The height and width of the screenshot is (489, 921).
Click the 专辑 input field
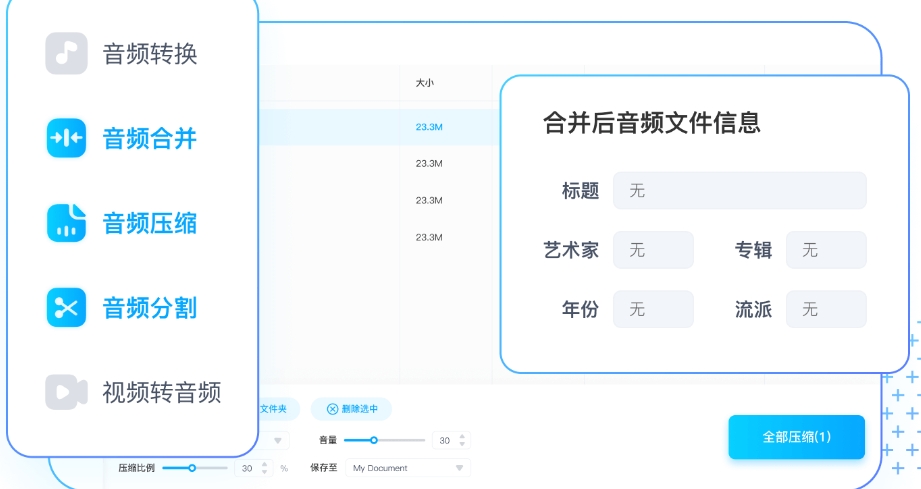(826, 250)
